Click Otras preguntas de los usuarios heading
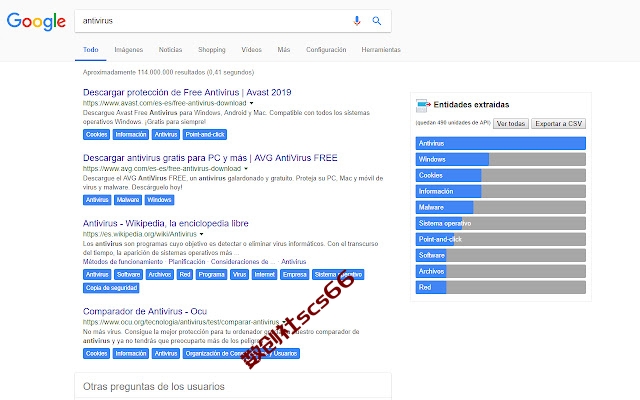Image resolution: width=640 pixels, height=400 pixels. (153, 387)
